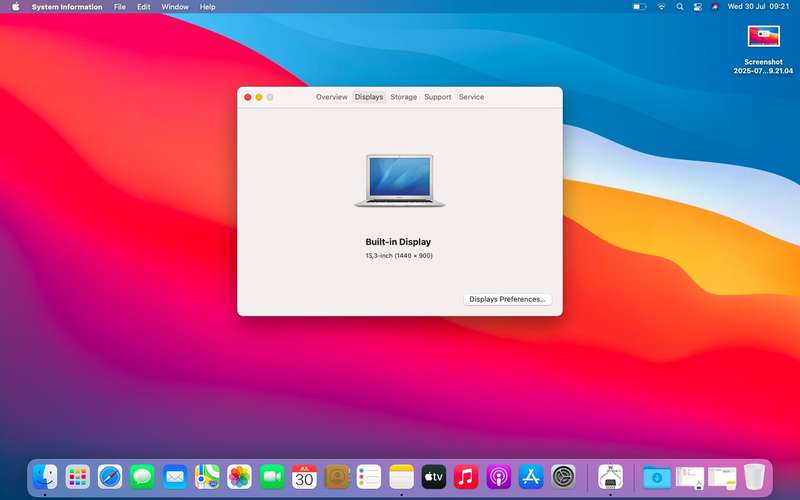
Task: Switch to the Storage tab
Action: click(404, 97)
